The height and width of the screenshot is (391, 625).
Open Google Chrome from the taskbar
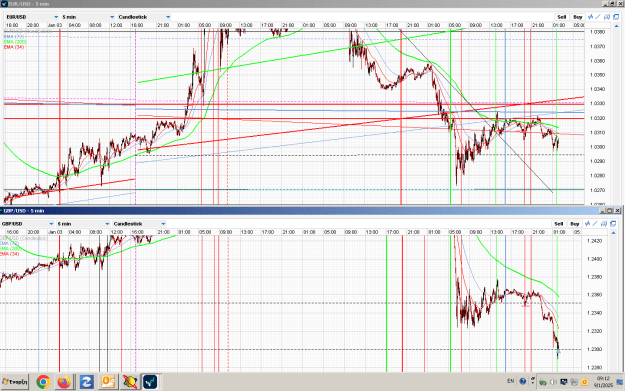tap(43, 382)
